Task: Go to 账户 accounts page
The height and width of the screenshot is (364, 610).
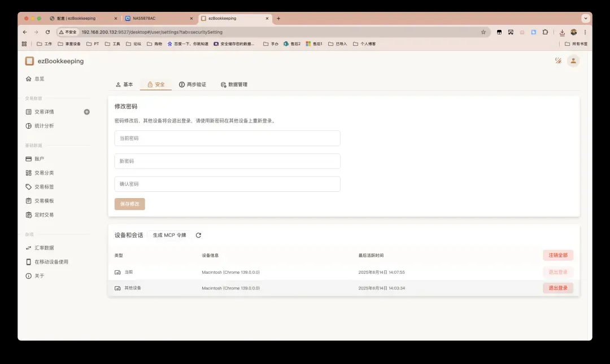Action: [39, 159]
